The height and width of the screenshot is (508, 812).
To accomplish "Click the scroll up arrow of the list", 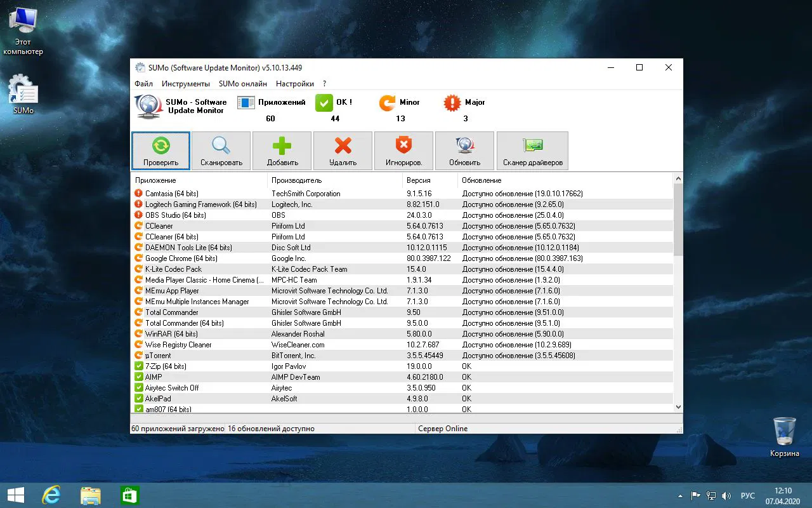I will [x=678, y=179].
